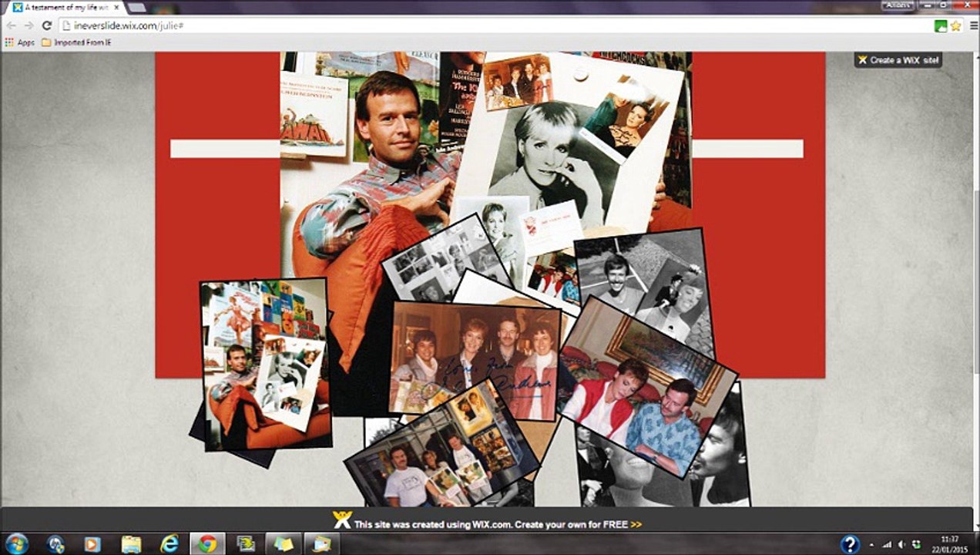Open the Windows Start menu
This screenshot has width=980, height=555.
tap(16, 543)
